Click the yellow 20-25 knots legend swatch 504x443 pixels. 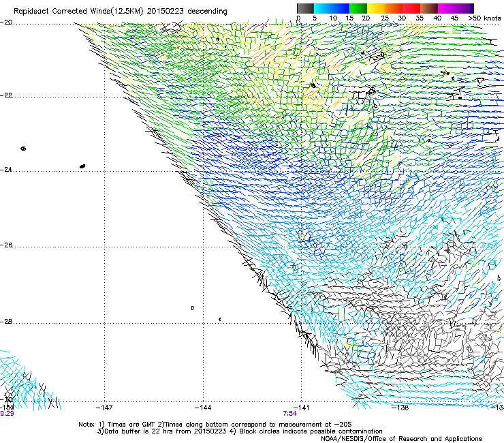[376, 8]
